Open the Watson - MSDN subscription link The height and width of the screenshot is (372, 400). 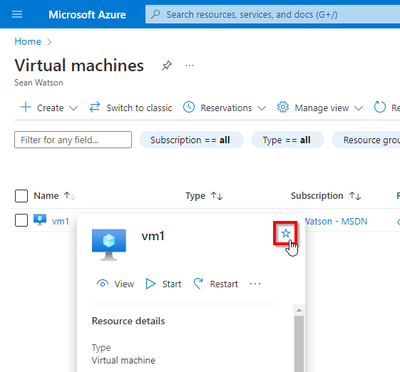(336, 221)
